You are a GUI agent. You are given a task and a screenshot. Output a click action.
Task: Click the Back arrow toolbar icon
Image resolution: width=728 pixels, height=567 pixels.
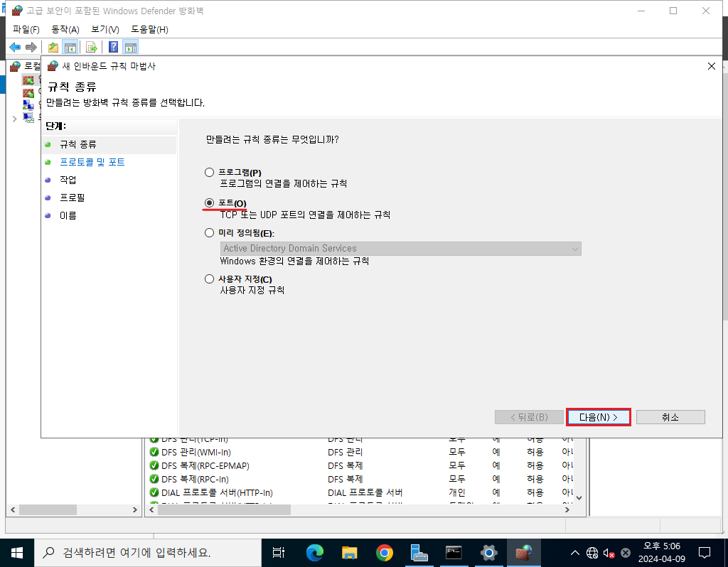pyautogui.click(x=16, y=47)
